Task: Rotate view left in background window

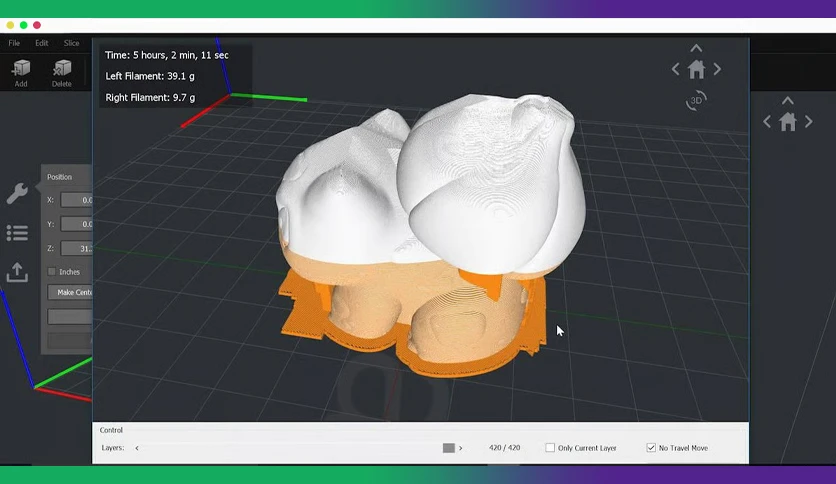Action: pyautogui.click(x=767, y=122)
